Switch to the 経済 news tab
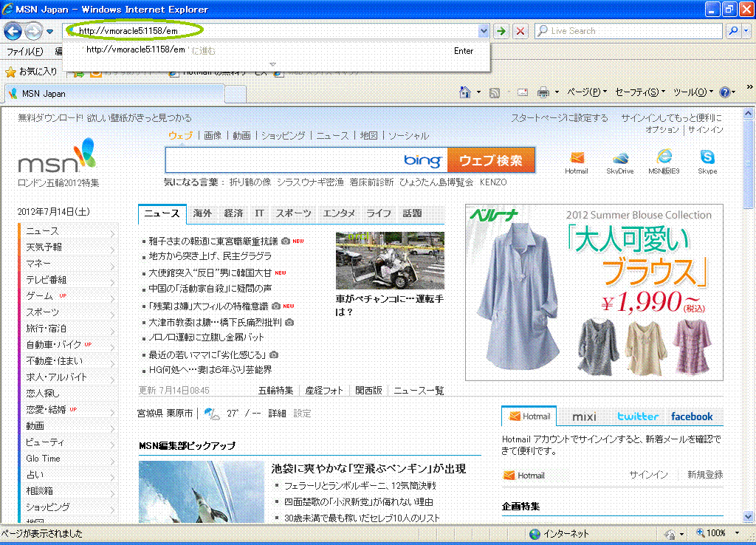 (x=233, y=213)
